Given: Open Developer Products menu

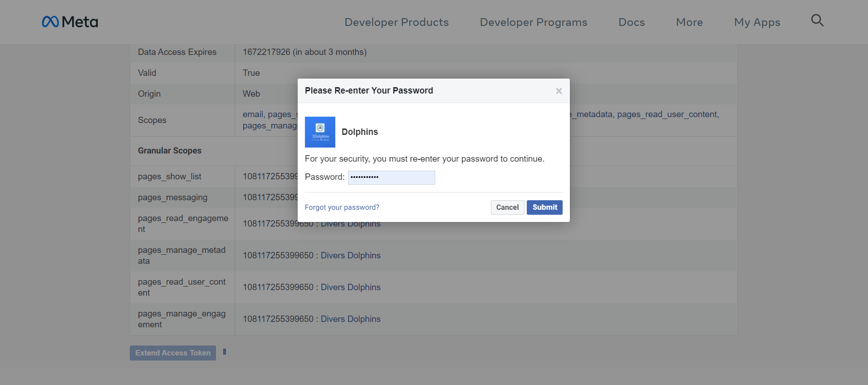Looking at the screenshot, I should [396, 22].
